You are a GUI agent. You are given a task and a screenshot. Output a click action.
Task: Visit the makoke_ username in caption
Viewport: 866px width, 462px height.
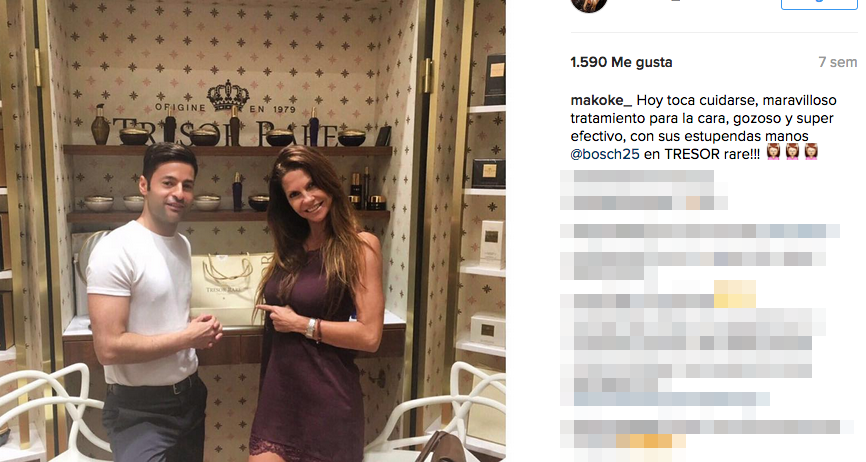[601, 100]
